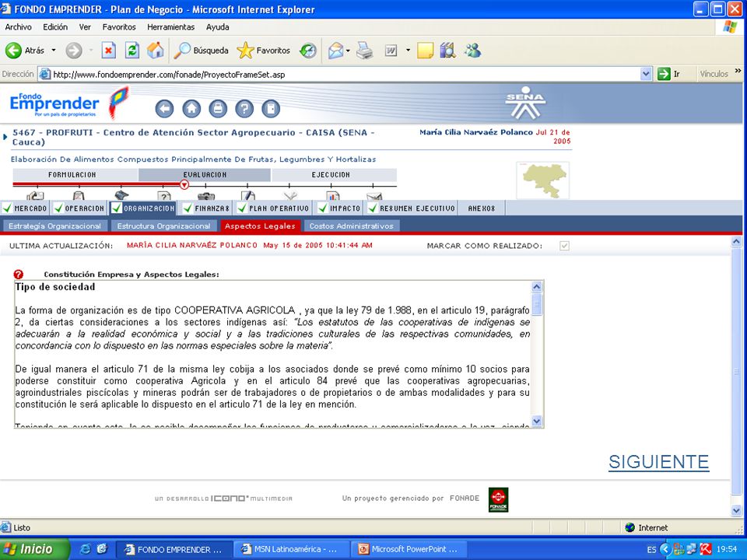Expand the address bar URL dropdown

coord(646,74)
